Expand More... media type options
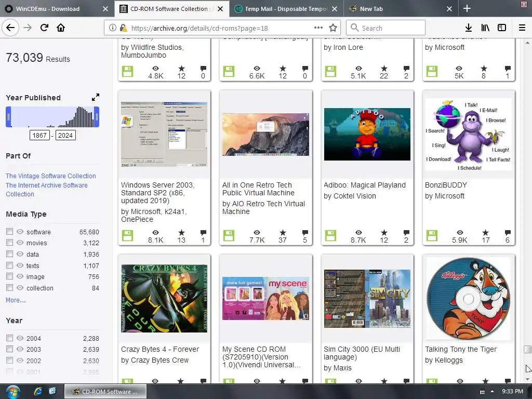Viewport: 532px width, 399px height. click(x=16, y=300)
